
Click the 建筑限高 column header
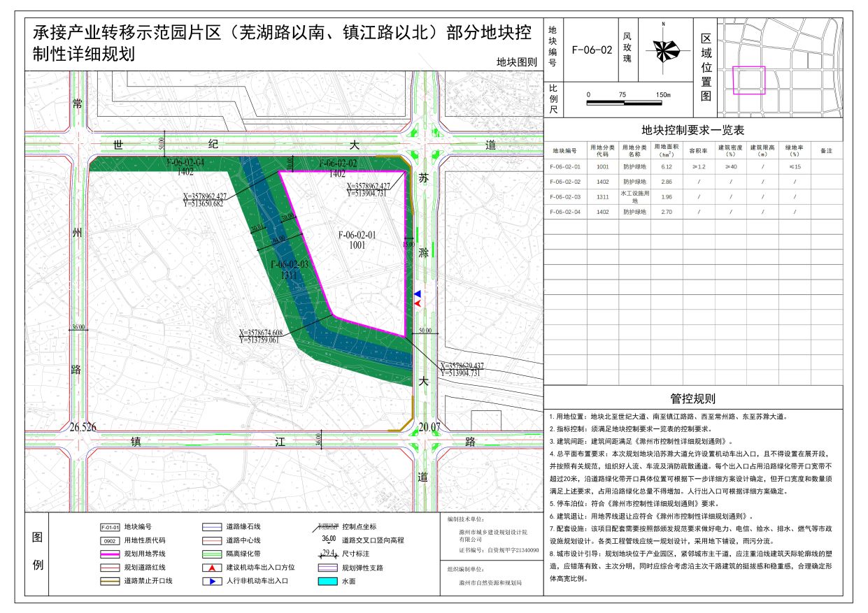762,150
